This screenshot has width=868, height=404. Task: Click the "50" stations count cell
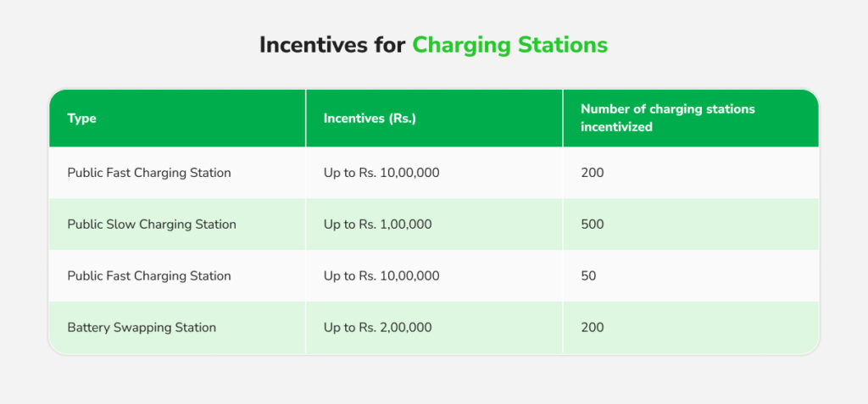[x=589, y=276]
